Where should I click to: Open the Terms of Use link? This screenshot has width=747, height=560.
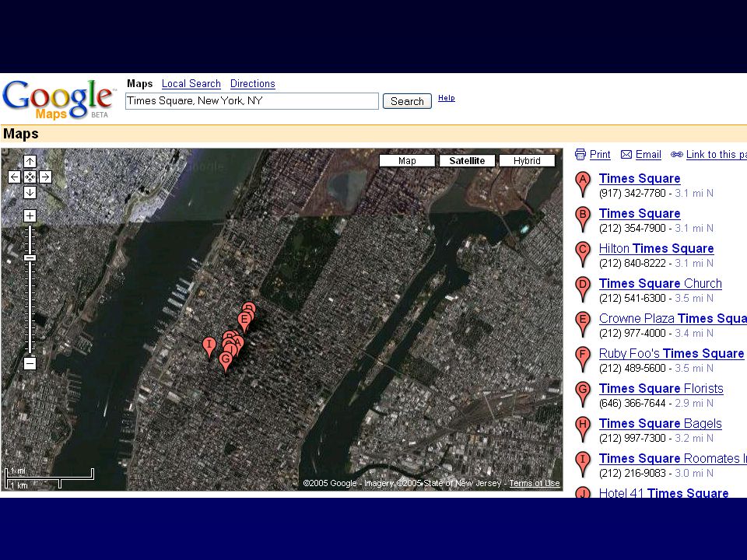coord(535,483)
